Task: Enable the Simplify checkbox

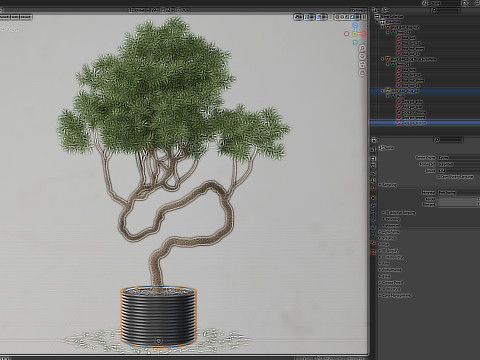Action: pos(384,251)
